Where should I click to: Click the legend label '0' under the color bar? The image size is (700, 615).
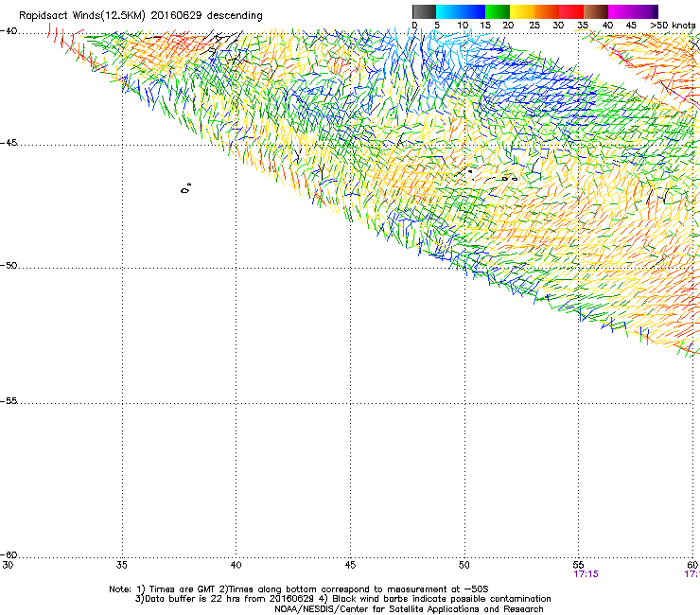coord(414,26)
